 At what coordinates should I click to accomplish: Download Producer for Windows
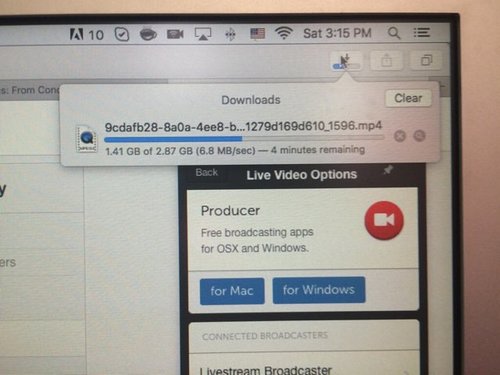click(319, 290)
